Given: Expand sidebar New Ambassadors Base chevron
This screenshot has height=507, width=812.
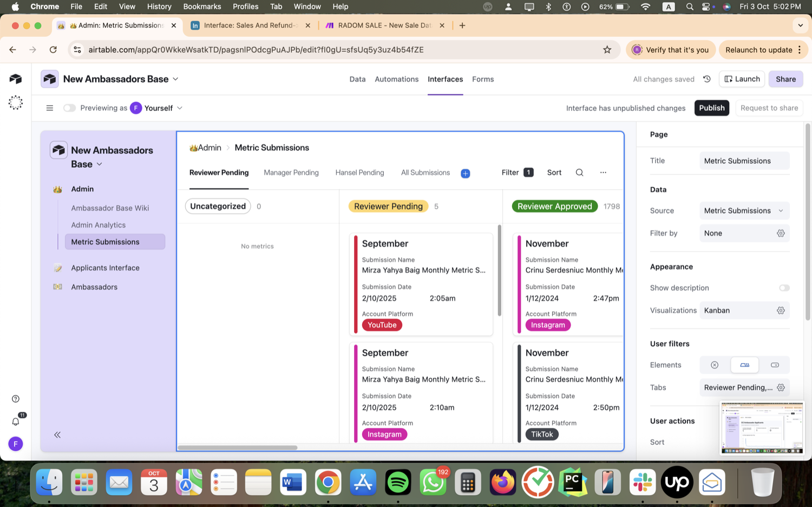Looking at the screenshot, I should 100,164.
